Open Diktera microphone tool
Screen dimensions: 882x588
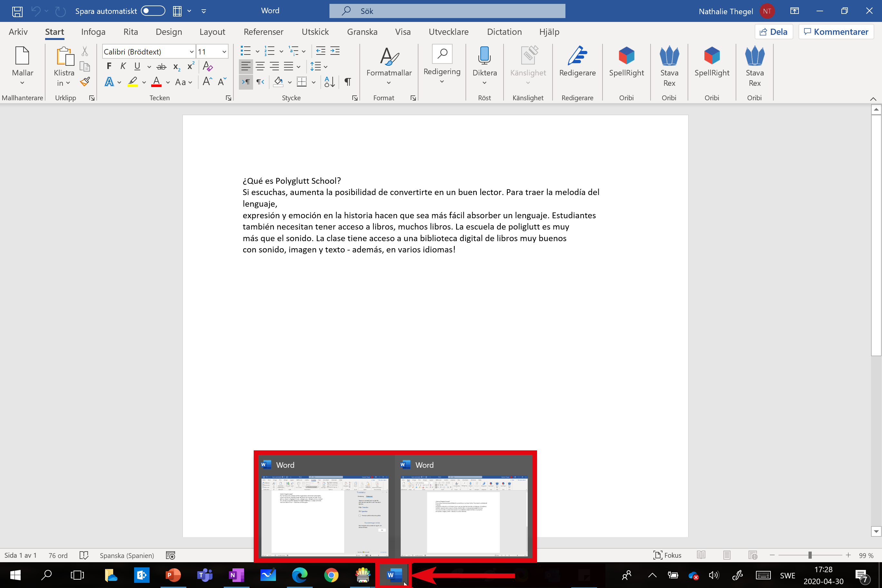pos(485,65)
